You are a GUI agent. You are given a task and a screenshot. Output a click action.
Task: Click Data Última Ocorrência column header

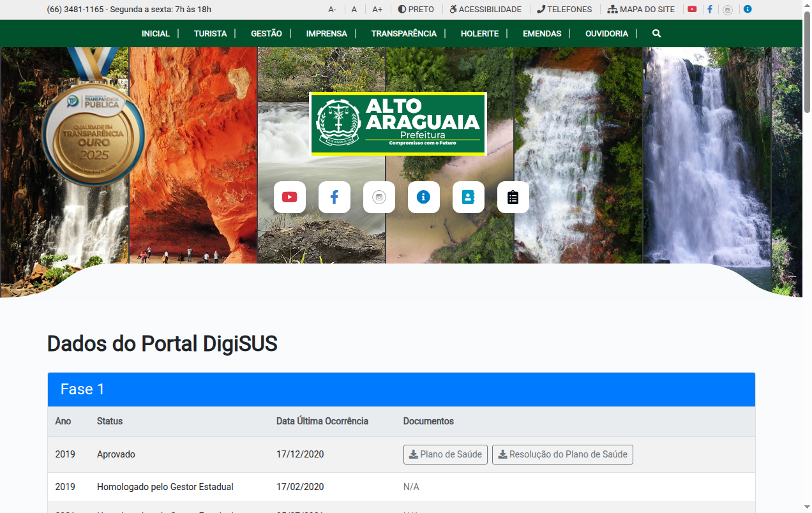(322, 421)
